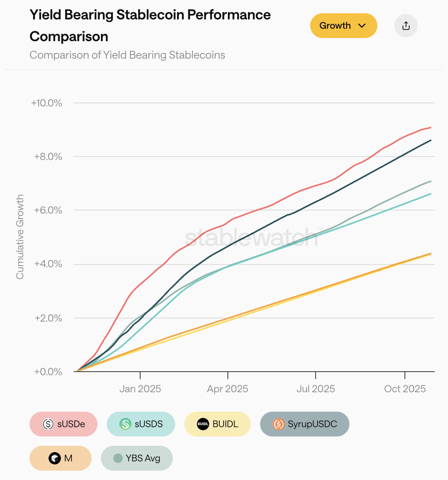Toggle the YBS Avg legend chip
The width and height of the screenshot is (448, 480).
pyautogui.click(x=137, y=458)
